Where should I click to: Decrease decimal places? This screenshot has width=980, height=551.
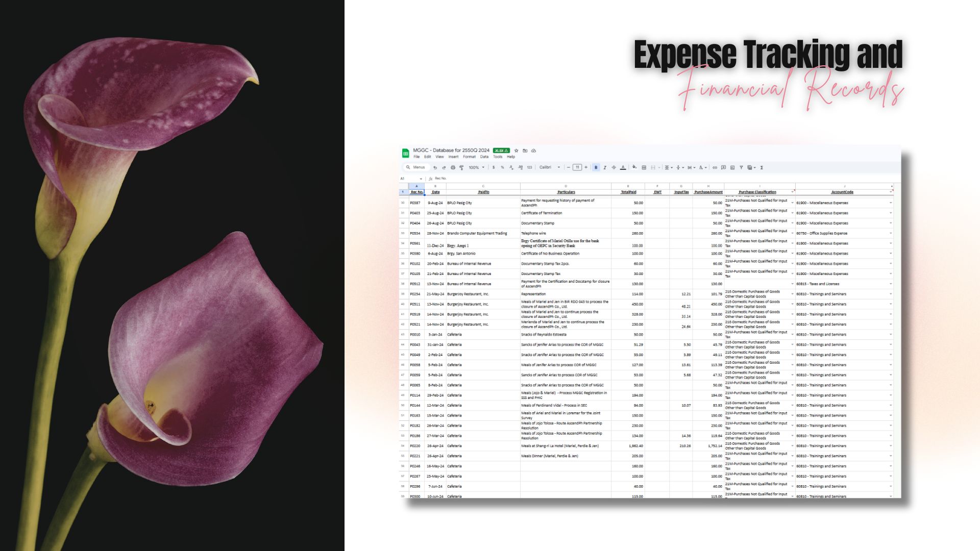click(x=511, y=167)
